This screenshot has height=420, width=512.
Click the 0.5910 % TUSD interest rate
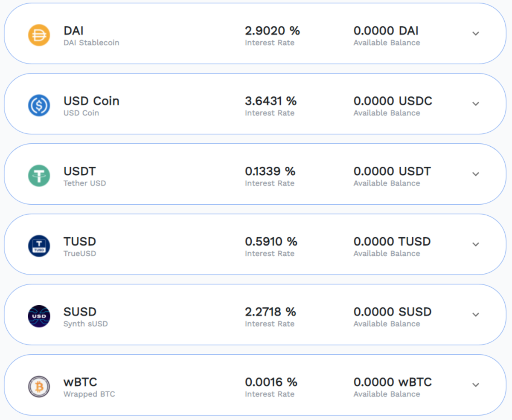[271, 241]
